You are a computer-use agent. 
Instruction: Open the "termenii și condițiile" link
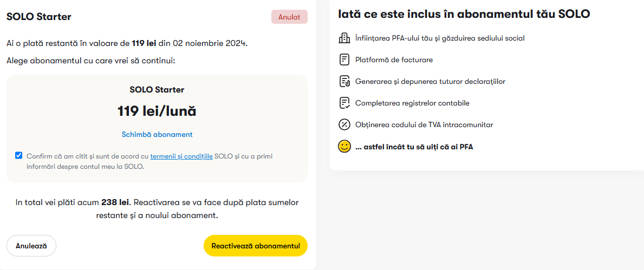click(181, 156)
